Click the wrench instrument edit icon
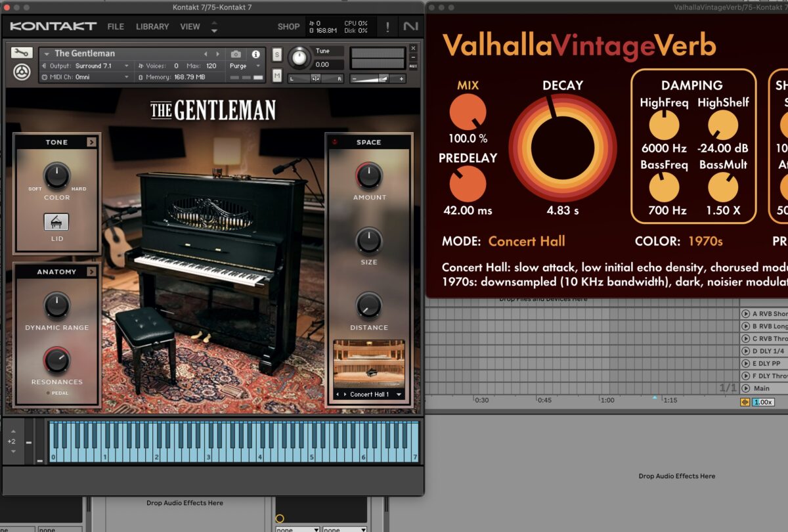The height and width of the screenshot is (532, 788). click(x=22, y=53)
